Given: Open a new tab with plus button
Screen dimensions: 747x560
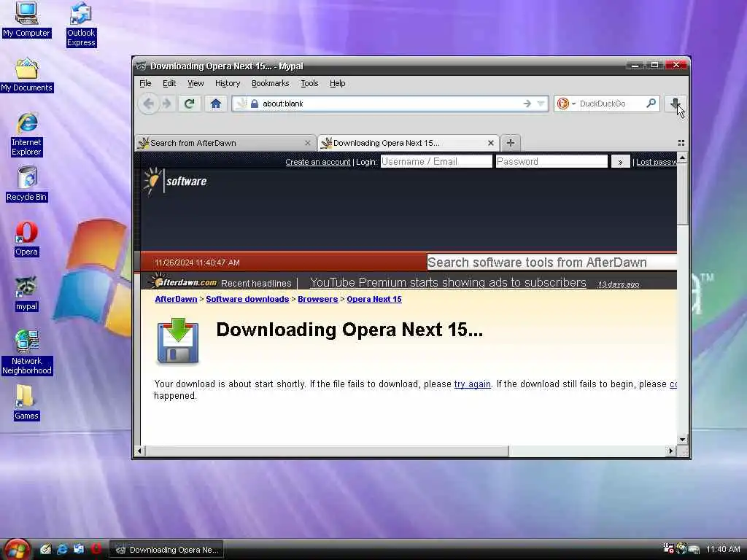Looking at the screenshot, I should pos(510,143).
